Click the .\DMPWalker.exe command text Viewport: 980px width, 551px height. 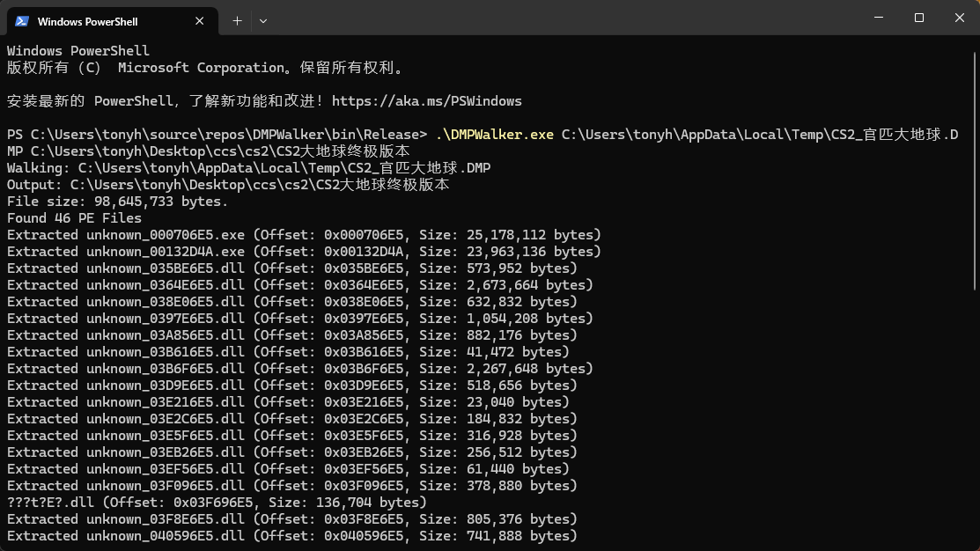[x=494, y=135]
